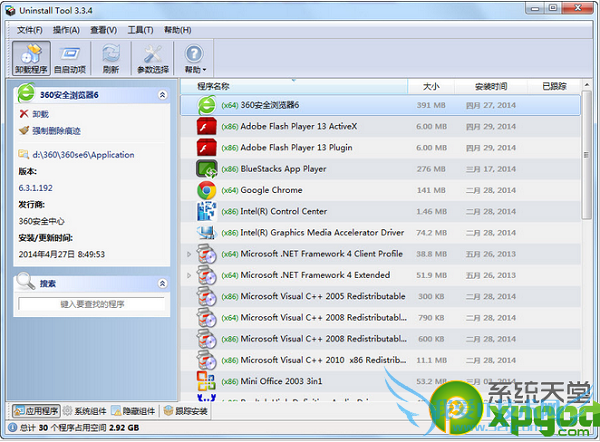
Task: Sort by 已跟踪 column header
Action: coord(554,86)
